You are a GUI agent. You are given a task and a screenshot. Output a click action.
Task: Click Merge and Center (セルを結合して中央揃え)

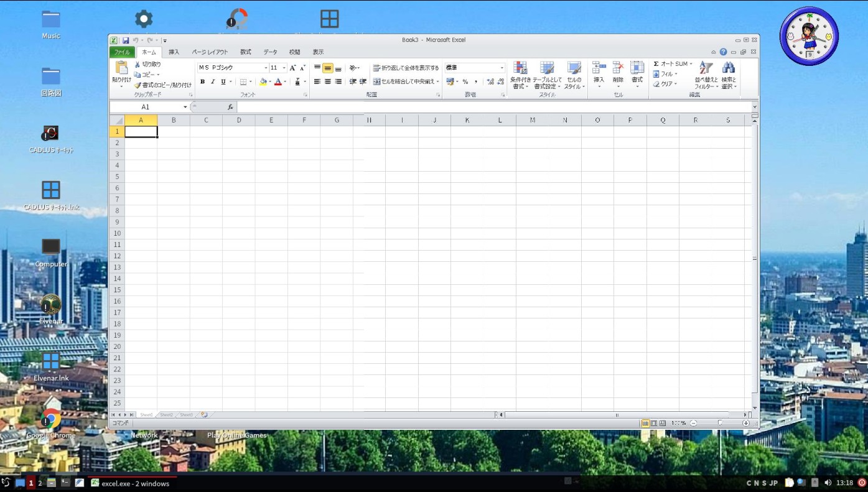coord(406,81)
